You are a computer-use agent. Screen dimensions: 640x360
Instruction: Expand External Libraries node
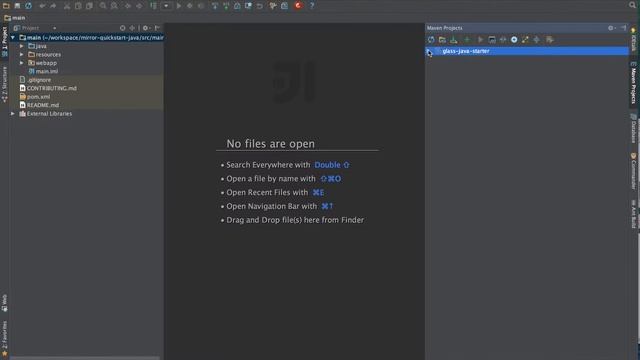pos(13,113)
